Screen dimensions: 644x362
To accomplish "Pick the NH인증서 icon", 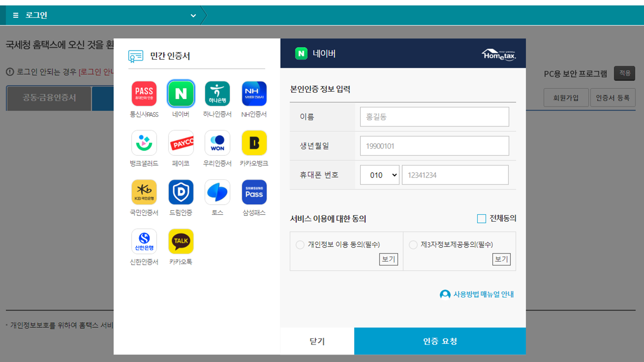I will [254, 94].
